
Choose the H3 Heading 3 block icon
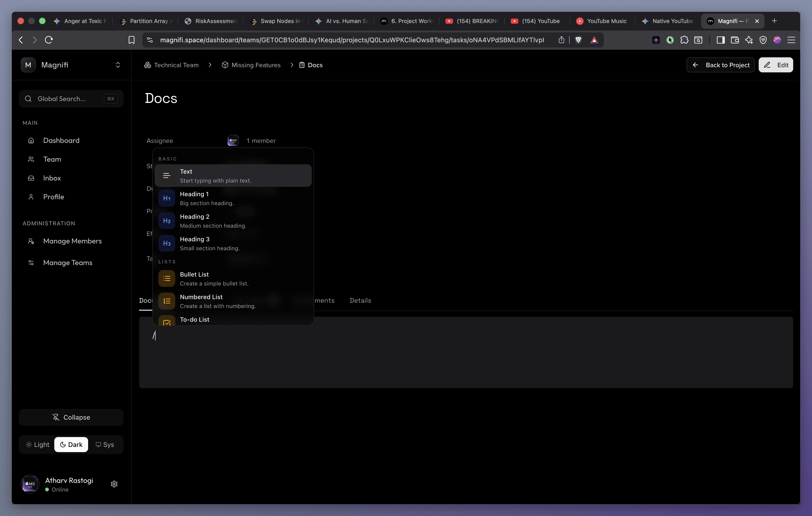tap(167, 243)
